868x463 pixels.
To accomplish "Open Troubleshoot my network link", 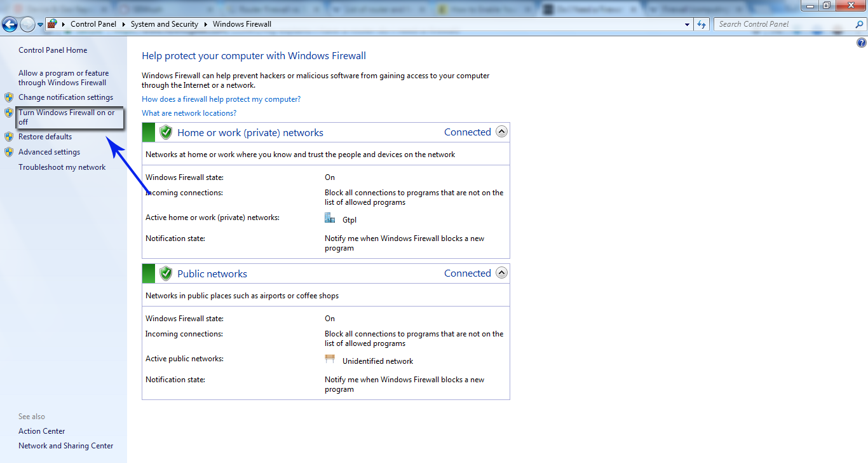I will click(x=62, y=167).
